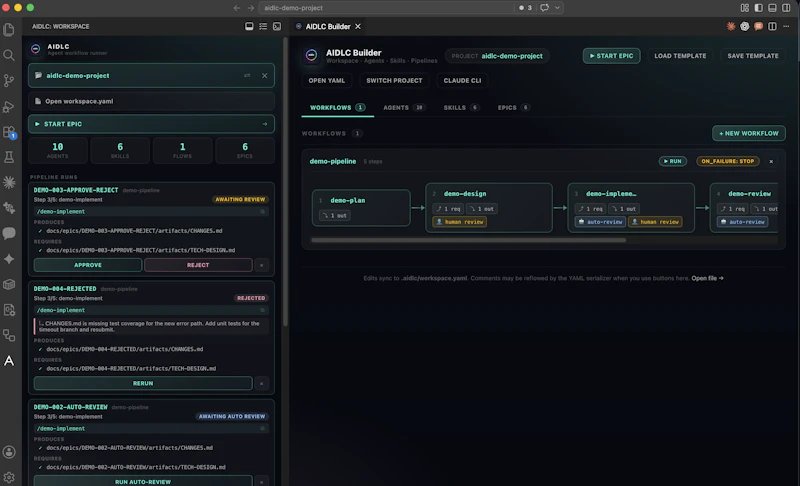Go forward with the title bar right arrow
800x486 pixels.
tap(251, 8)
